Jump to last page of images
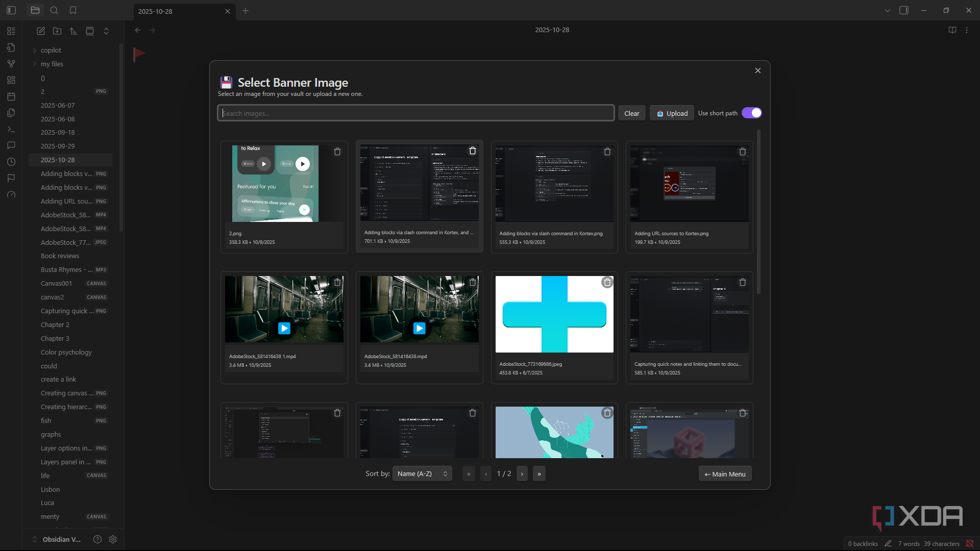The image size is (980, 551). pos(539,474)
